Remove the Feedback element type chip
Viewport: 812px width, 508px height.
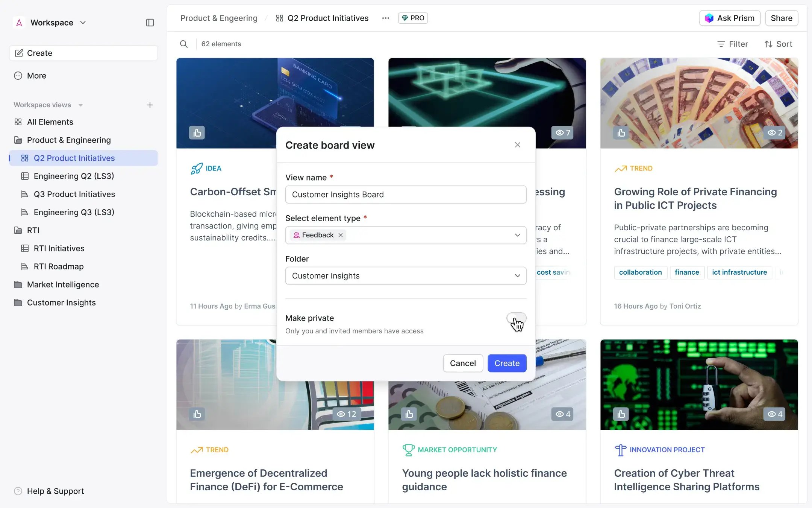(340, 235)
